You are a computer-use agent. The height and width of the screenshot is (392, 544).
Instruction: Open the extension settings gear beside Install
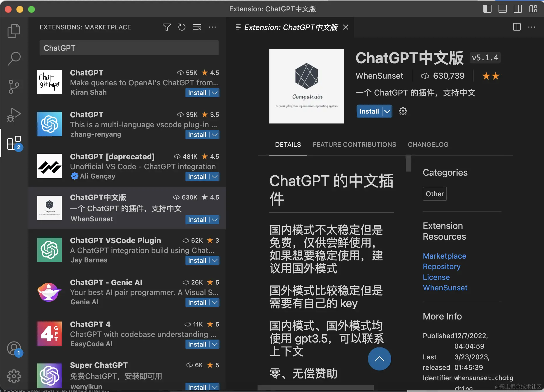403,111
